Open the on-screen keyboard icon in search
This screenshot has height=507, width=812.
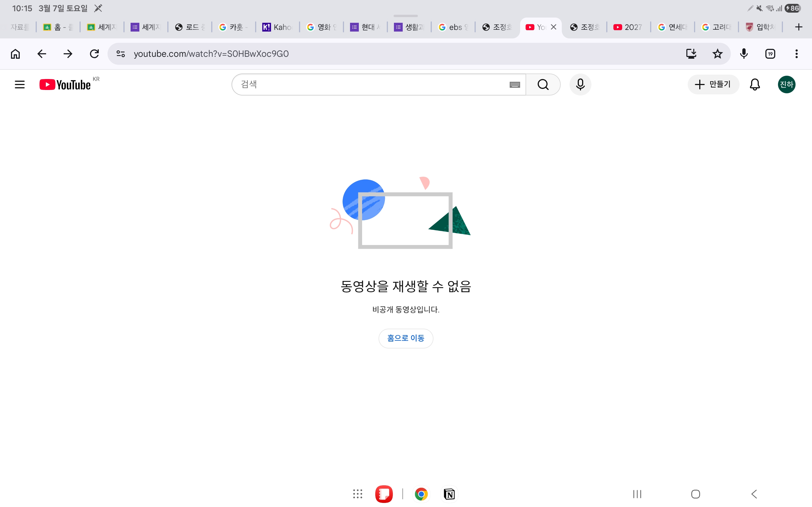tap(515, 85)
